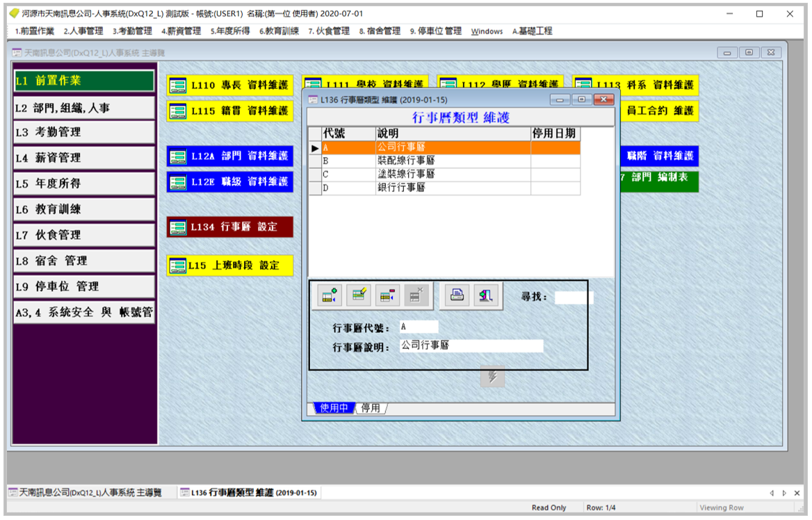Image resolution: width=812 pixels, height=520 pixels.
Task: Switch to the 停用 tab
Action: point(371,408)
